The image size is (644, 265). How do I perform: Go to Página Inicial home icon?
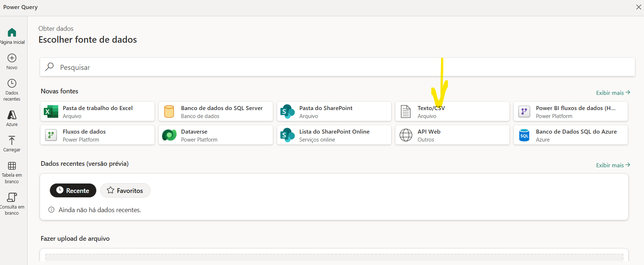point(12,33)
